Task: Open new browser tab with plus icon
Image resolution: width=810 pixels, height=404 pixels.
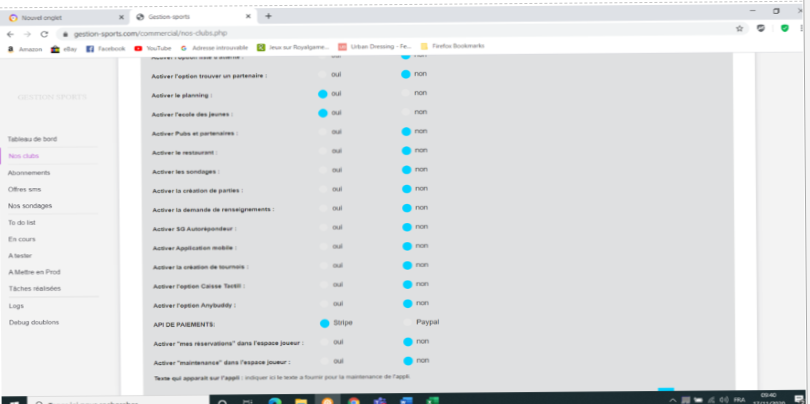Action: point(268,16)
